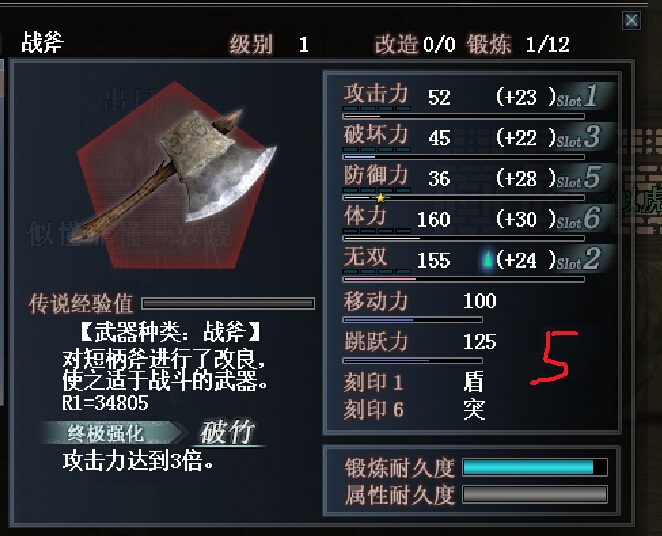Screen dimensions: 662x536
Task: Click the cyan 锻炼耐久度 durability bar
Action: (535, 467)
